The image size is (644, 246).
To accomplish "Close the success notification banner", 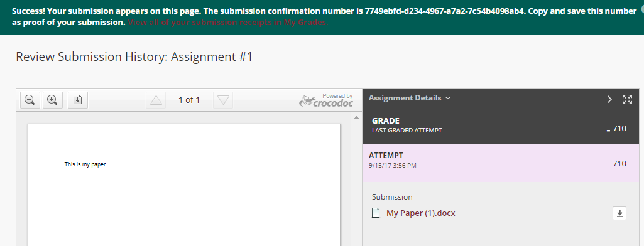I will 642,11.
